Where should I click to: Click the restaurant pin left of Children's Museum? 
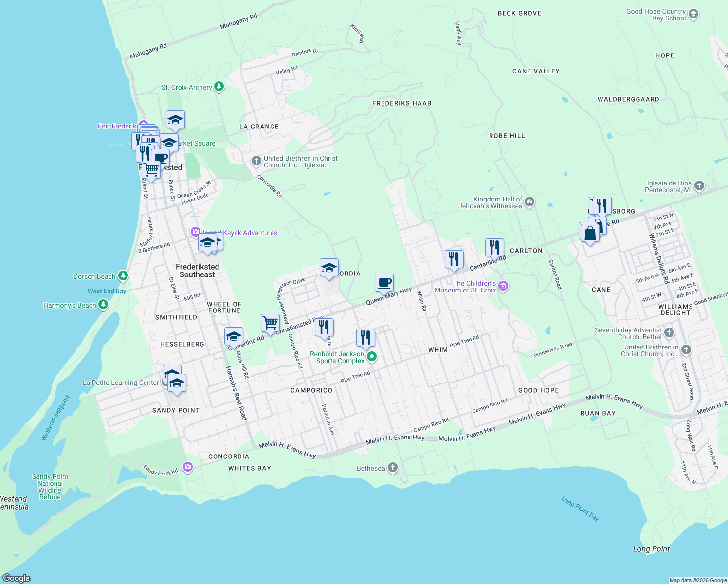[454, 260]
